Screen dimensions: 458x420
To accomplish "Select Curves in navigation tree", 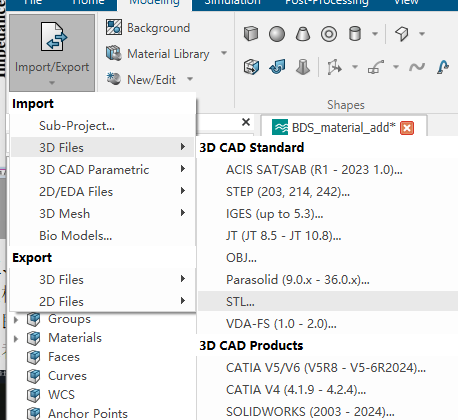I will (67, 376).
